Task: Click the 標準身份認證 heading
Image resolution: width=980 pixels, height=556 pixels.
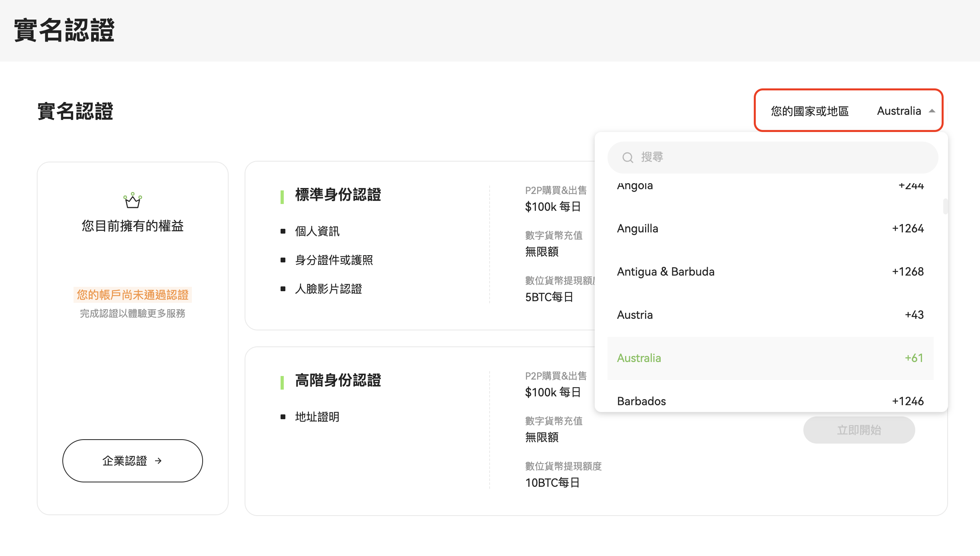Action: coord(338,195)
